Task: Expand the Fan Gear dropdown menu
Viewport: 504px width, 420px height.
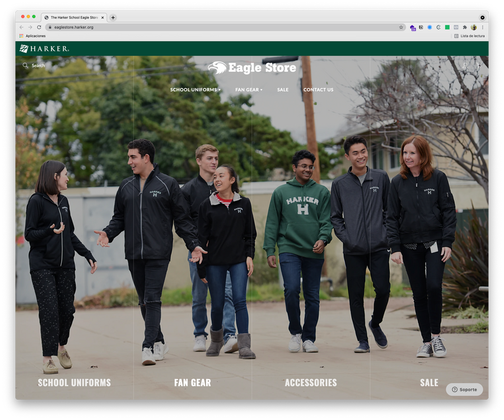Action: tap(249, 90)
